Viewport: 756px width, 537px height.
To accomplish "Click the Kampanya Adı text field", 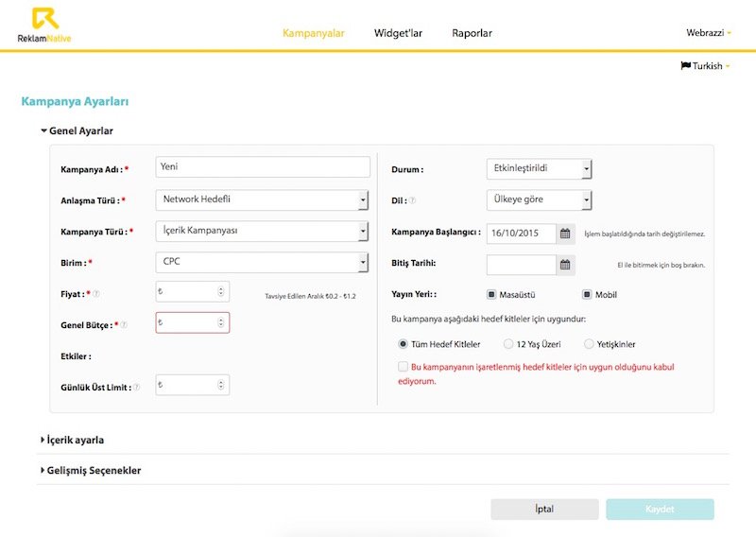I will tap(262, 167).
